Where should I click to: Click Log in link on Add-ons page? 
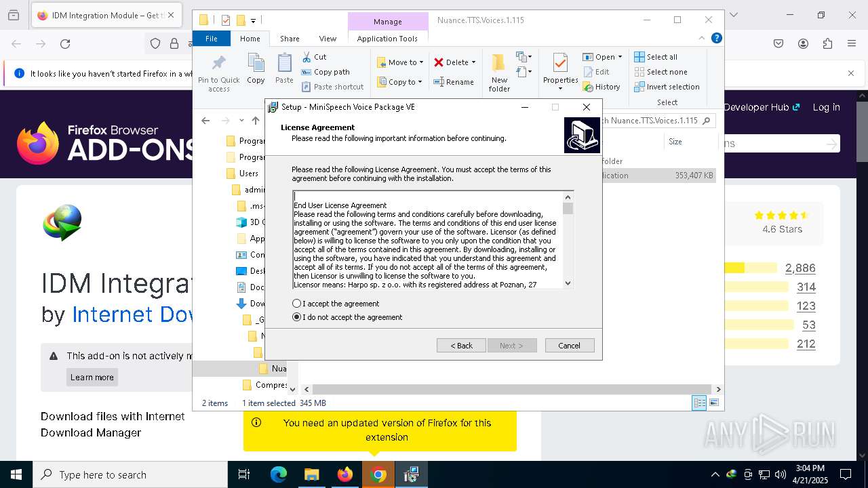point(826,107)
